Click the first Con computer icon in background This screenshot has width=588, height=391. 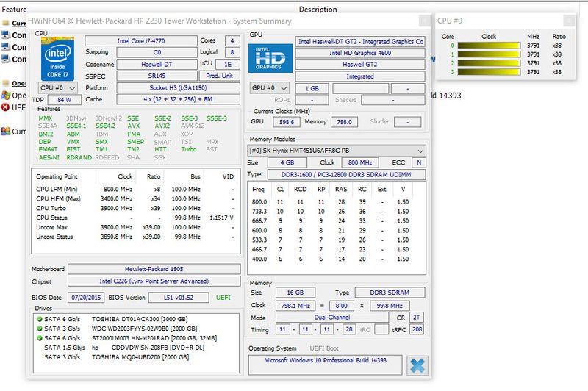coord(5,35)
